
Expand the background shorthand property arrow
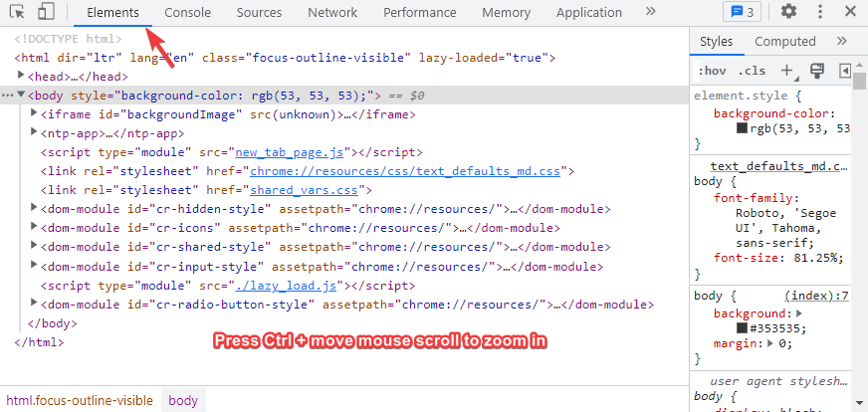click(799, 313)
